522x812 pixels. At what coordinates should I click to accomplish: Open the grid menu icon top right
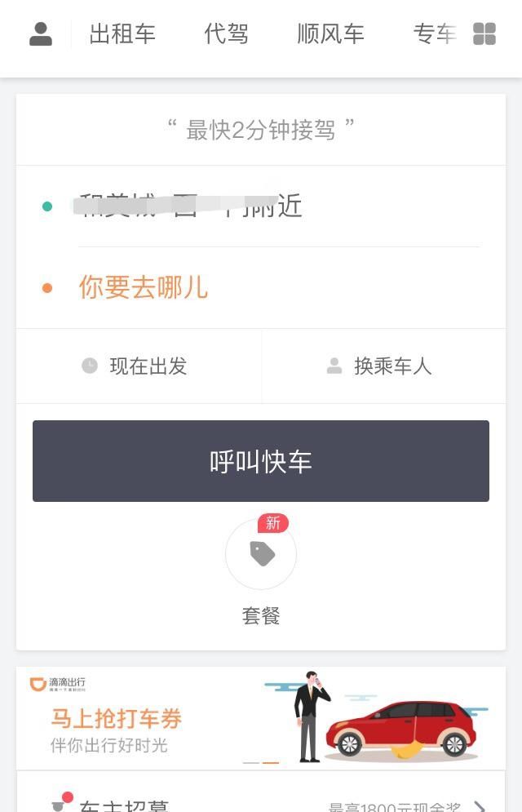point(484,33)
